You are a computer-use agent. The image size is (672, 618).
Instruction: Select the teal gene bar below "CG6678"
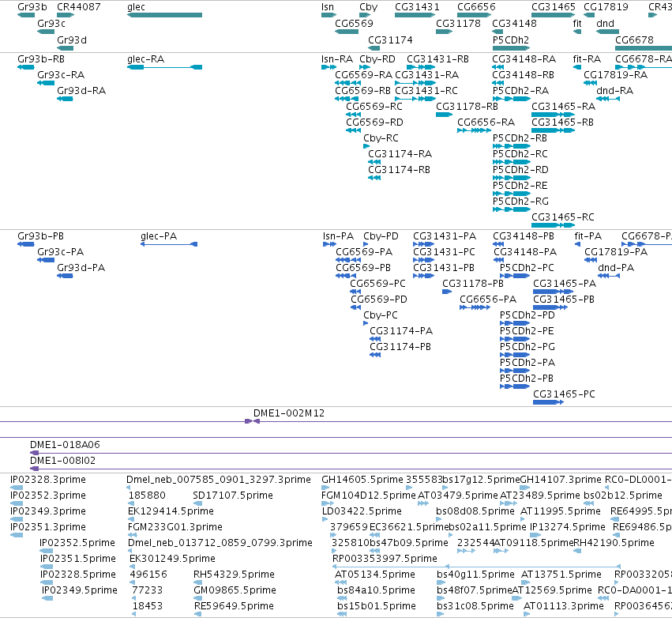point(644,48)
